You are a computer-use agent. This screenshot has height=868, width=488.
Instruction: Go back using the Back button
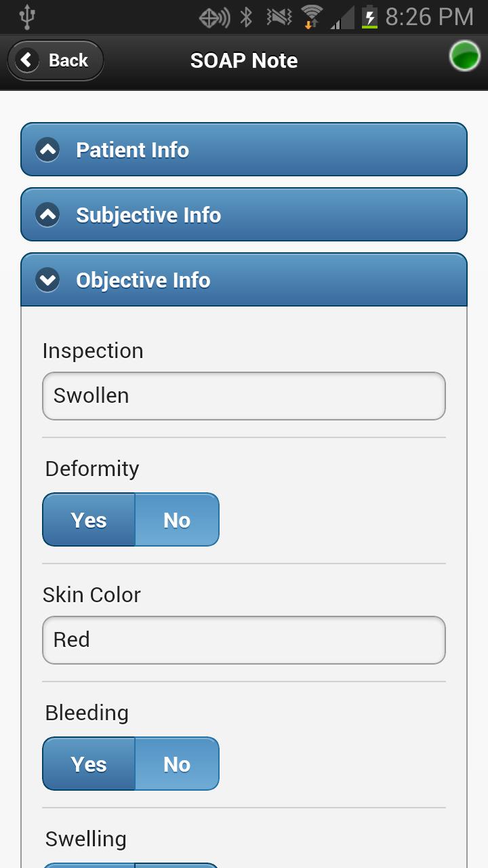[x=56, y=60]
